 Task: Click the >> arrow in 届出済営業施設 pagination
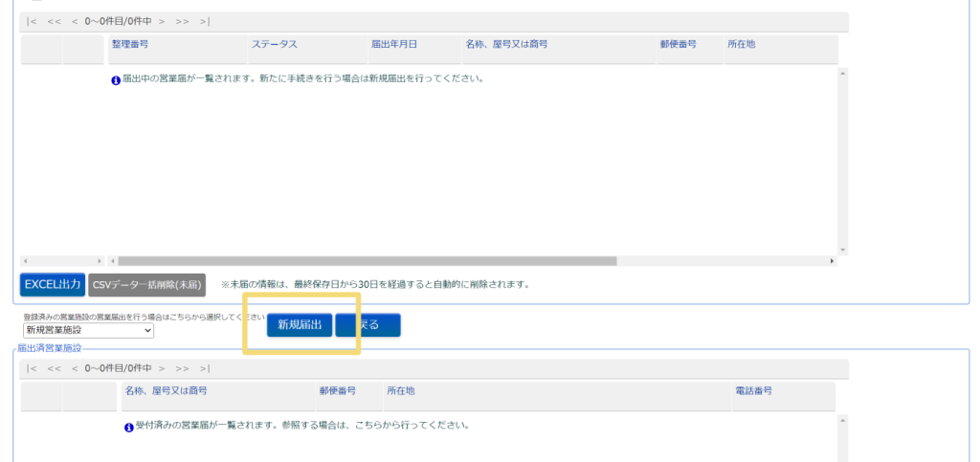[x=182, y=368]
